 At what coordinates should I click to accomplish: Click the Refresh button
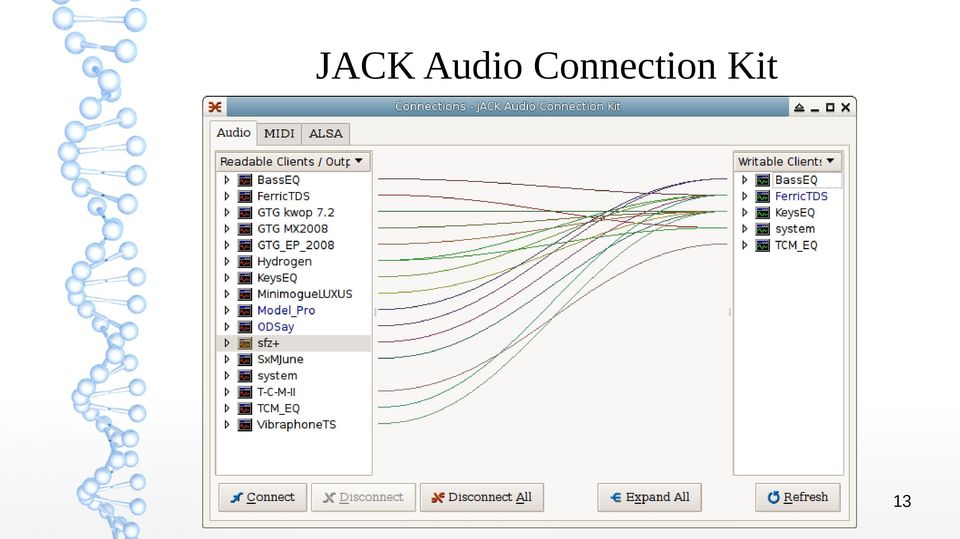[798, 497]
